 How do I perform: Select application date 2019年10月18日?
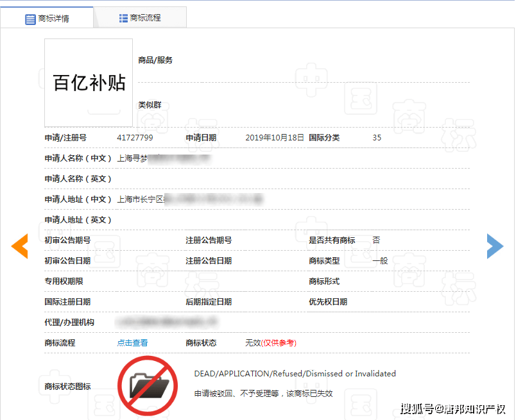click(275, 137)
